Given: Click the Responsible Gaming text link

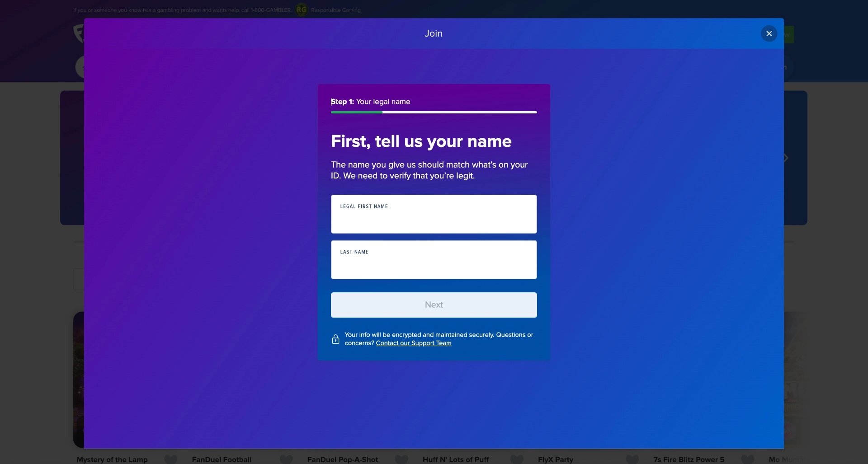Looking at the screenshot, I should click(x=335, y=10).
